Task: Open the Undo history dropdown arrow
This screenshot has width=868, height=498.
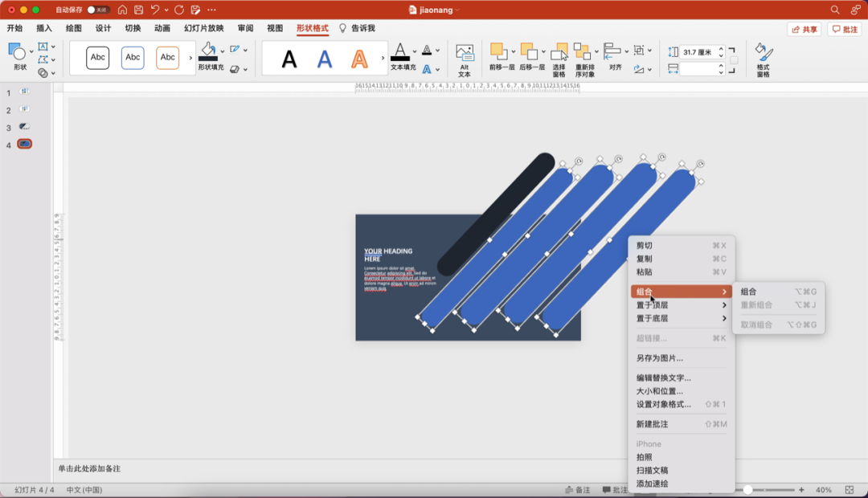Action: click(x=166, y=10)
